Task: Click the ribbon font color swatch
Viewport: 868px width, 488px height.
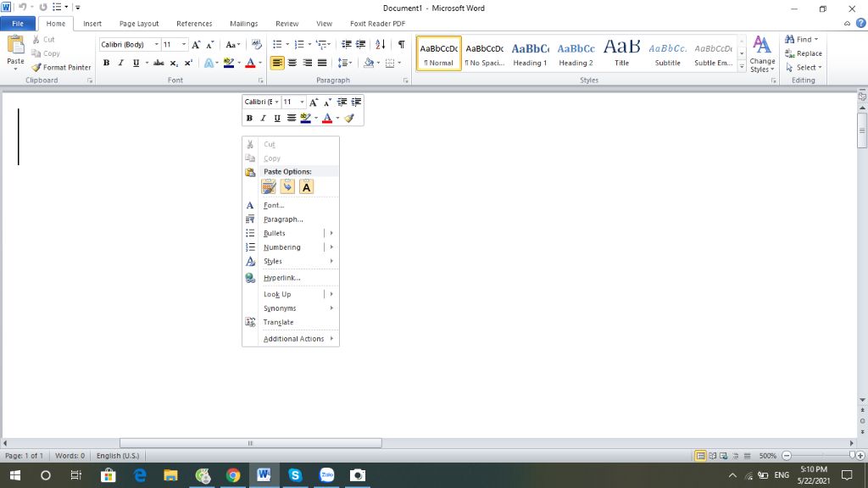Action: pyautogui.click(x=250, y=63)
